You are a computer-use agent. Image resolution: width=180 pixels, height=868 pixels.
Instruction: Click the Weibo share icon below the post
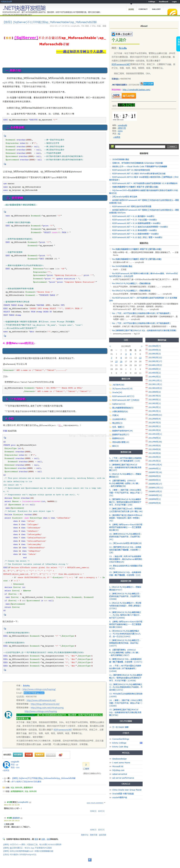pos(60,755)
